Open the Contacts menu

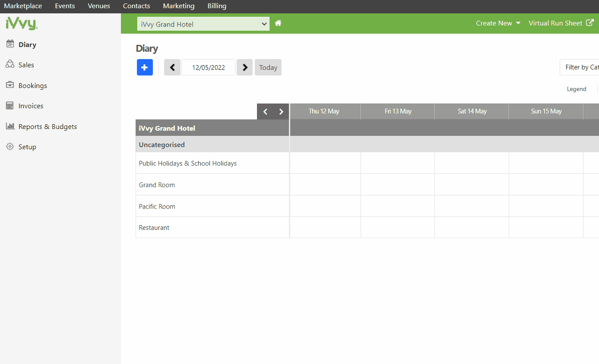click(136, 6)
